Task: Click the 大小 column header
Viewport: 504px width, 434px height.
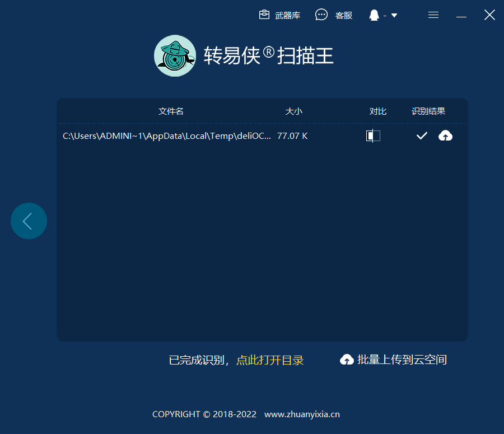Action: click(x=294, y=111)
